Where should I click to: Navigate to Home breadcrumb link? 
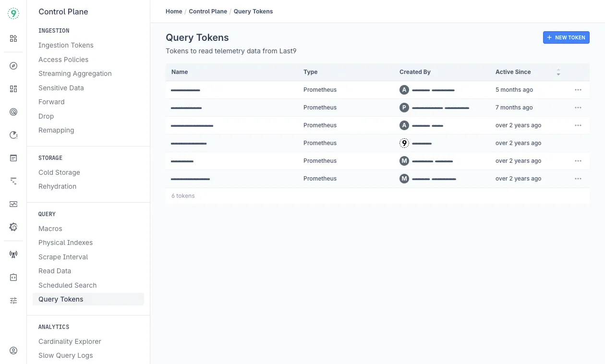[174, 12]
